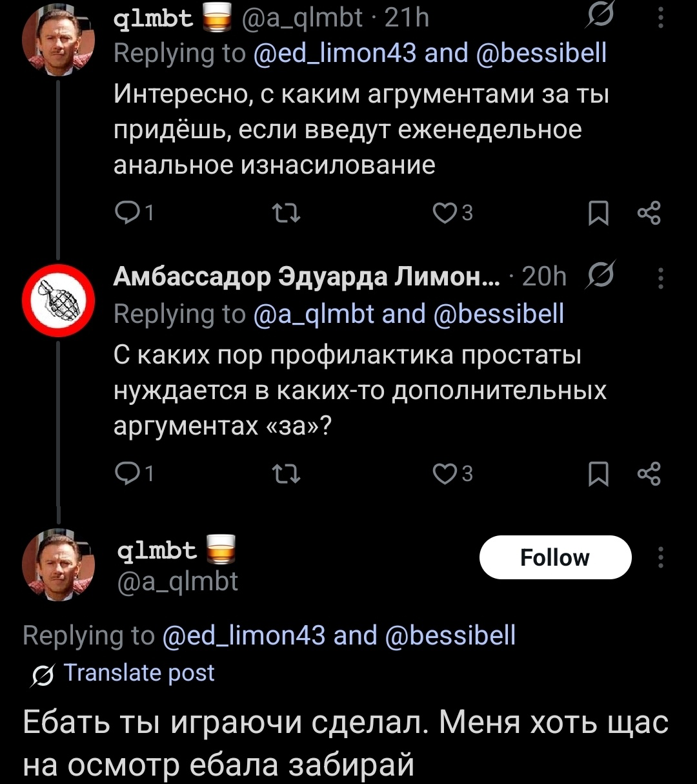Viewport: 697px width, 784px height.
Task: Like the first qlmbt reply
Action: 445,212
